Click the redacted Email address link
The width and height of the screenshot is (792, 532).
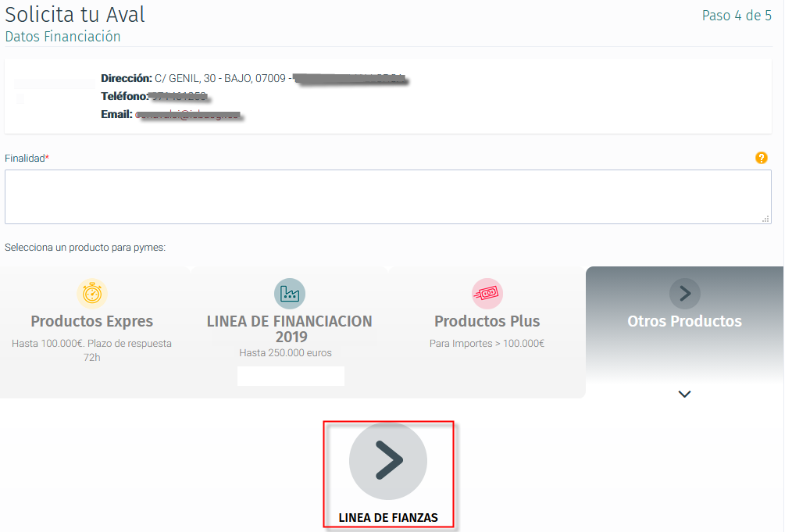click(x=188, y=115)
